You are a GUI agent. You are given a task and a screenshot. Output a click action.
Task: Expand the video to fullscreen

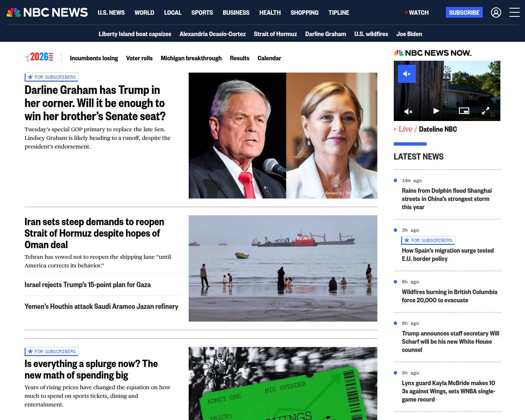486,111
